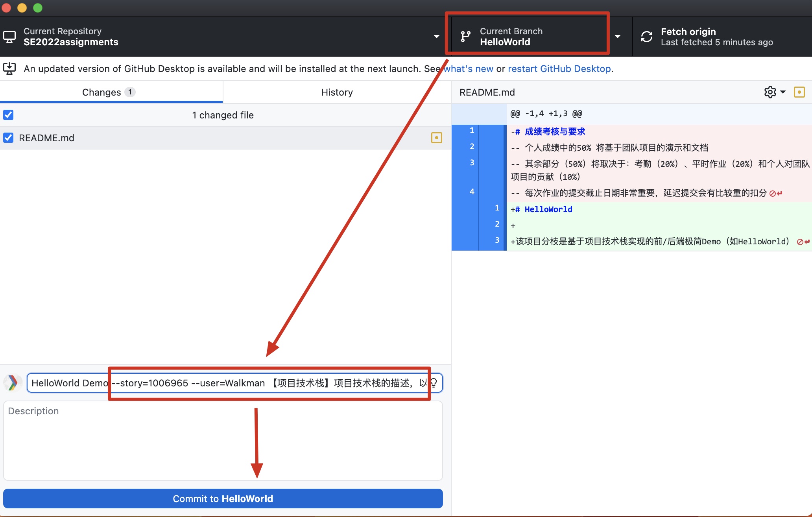This screenshot has width=812, height=517.
Task: Click modified status icon in README.md file row
Action: point(437,138)
